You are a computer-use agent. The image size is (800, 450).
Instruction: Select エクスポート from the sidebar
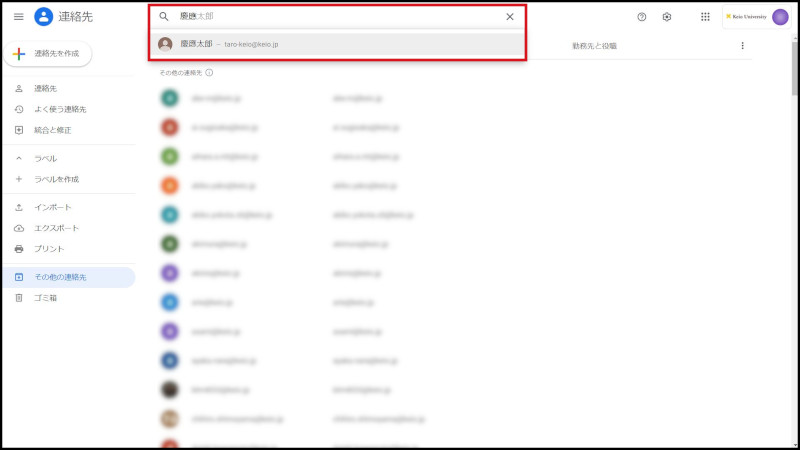click(56, 228)
